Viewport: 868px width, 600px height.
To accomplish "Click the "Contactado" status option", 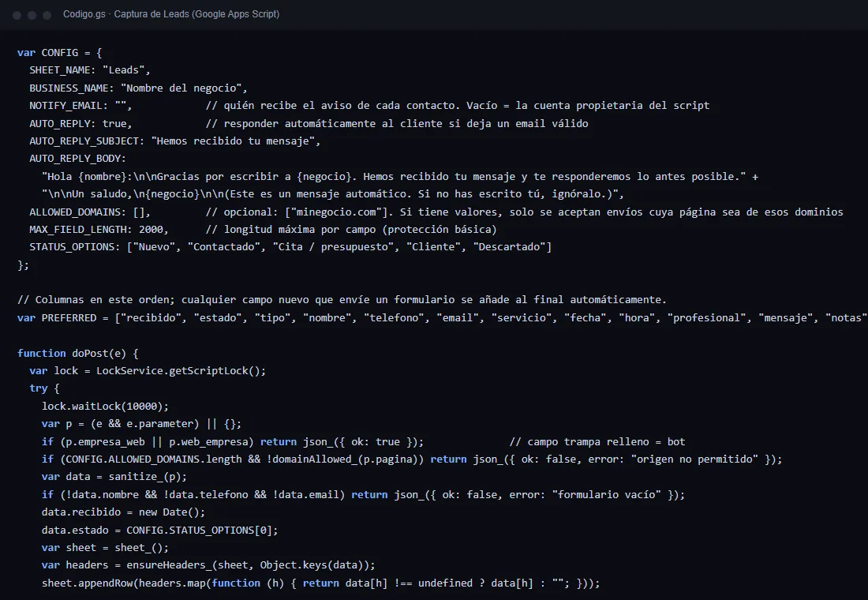I will (224, 246).
